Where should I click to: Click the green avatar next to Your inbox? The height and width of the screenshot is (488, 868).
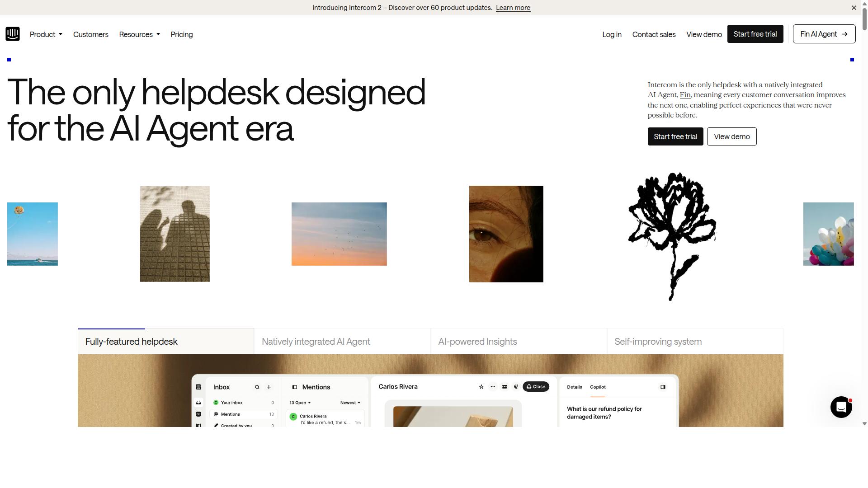[x=216, y=403]
